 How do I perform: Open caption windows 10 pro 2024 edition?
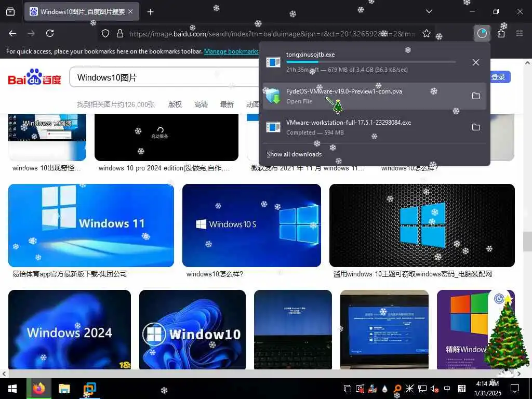[x=164, y=168]
